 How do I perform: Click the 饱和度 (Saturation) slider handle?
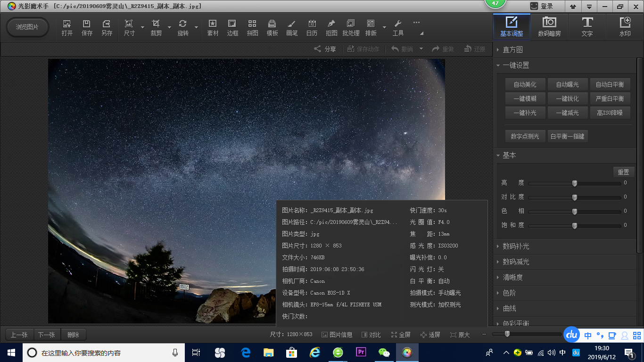tap(574, 226)
